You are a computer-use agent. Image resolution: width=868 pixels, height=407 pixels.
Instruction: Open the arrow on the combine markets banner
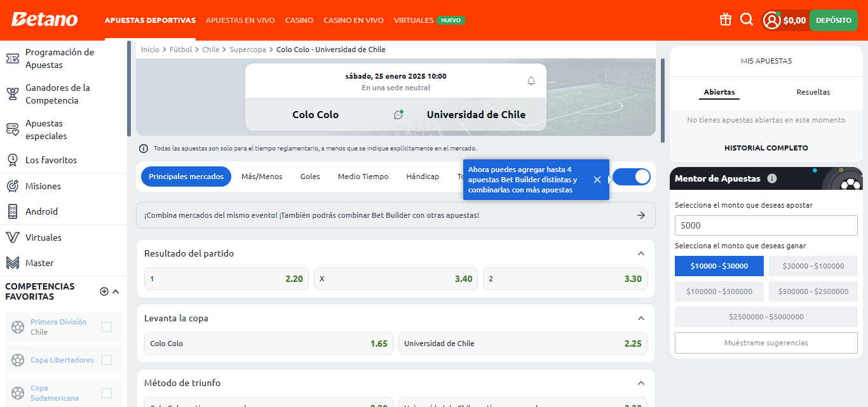641,215
